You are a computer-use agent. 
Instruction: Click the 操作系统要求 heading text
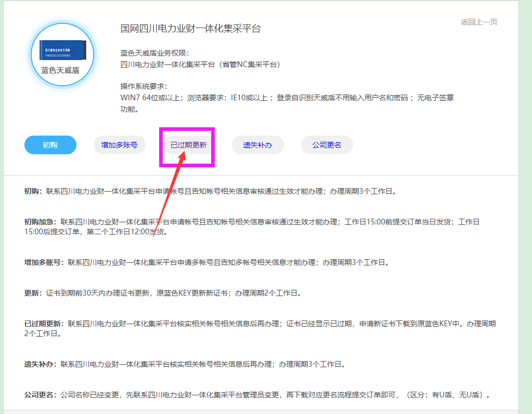point(144,86)
